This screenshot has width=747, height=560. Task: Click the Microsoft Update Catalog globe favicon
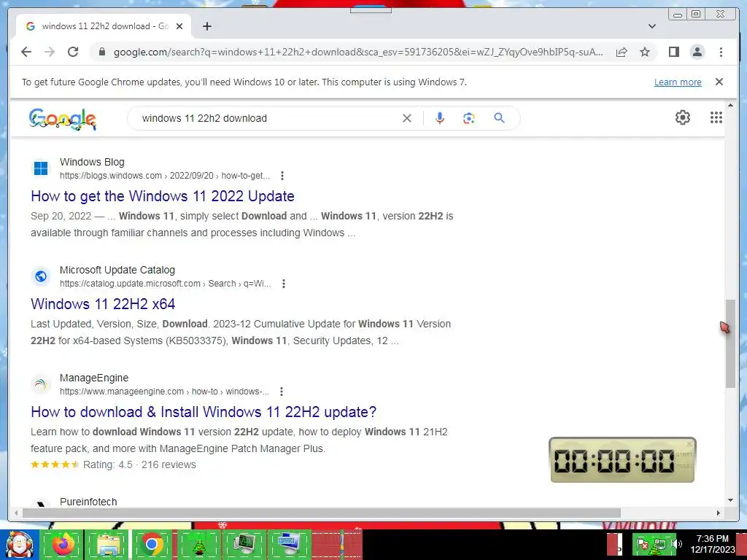41,276
